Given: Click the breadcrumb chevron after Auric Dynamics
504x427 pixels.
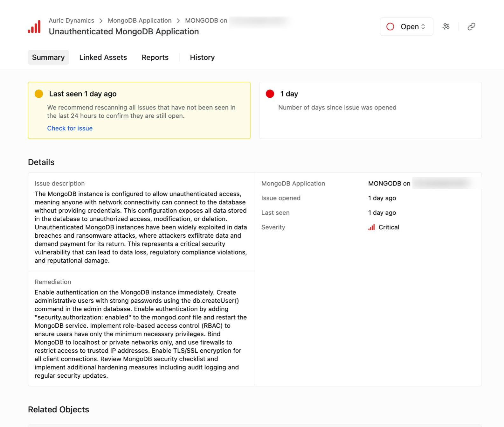Looking at the screenshot, I should [x=101, y=21].
